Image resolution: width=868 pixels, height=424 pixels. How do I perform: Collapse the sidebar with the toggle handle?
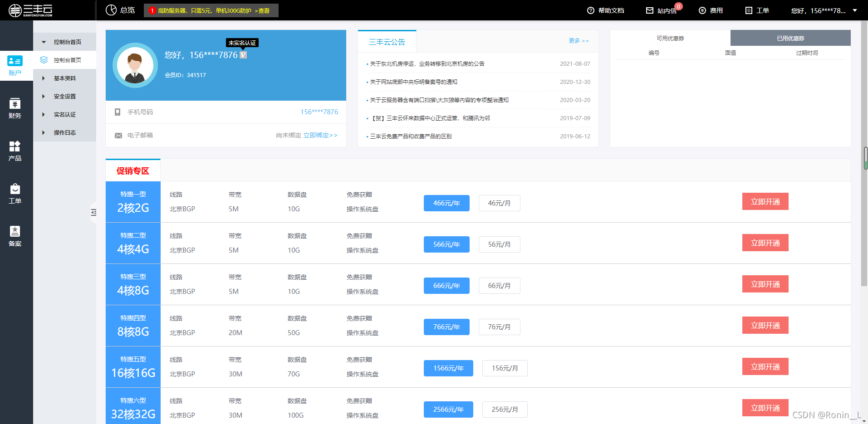point(93,212)
